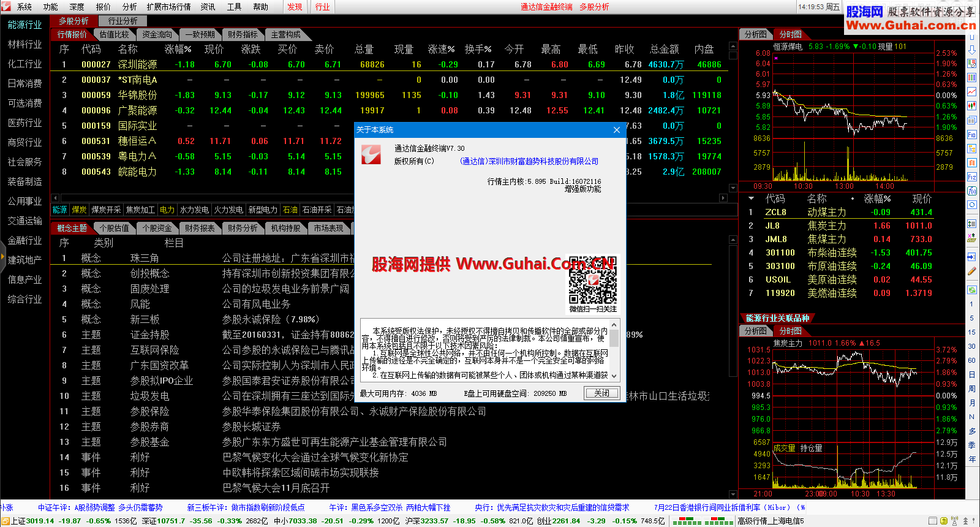Click the red-green market signal indicator
This screenshot has height=527, width=980.
click(702, 521)
